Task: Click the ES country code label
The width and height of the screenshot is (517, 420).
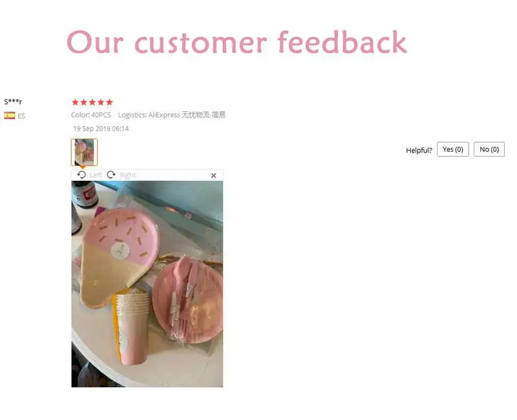Action: tap(21, 116)
